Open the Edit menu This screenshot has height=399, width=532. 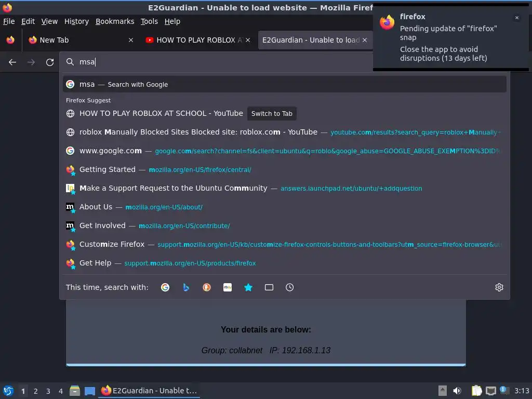pos(28,21)
